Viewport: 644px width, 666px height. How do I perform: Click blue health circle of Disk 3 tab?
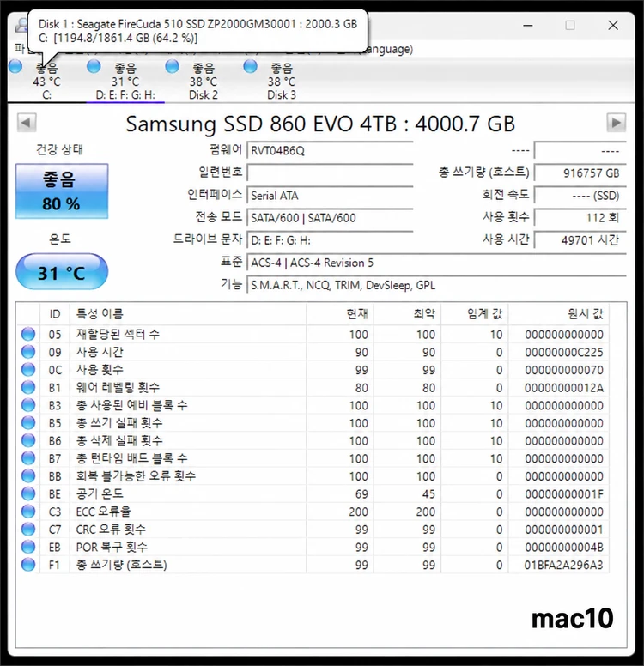(251, 67)
